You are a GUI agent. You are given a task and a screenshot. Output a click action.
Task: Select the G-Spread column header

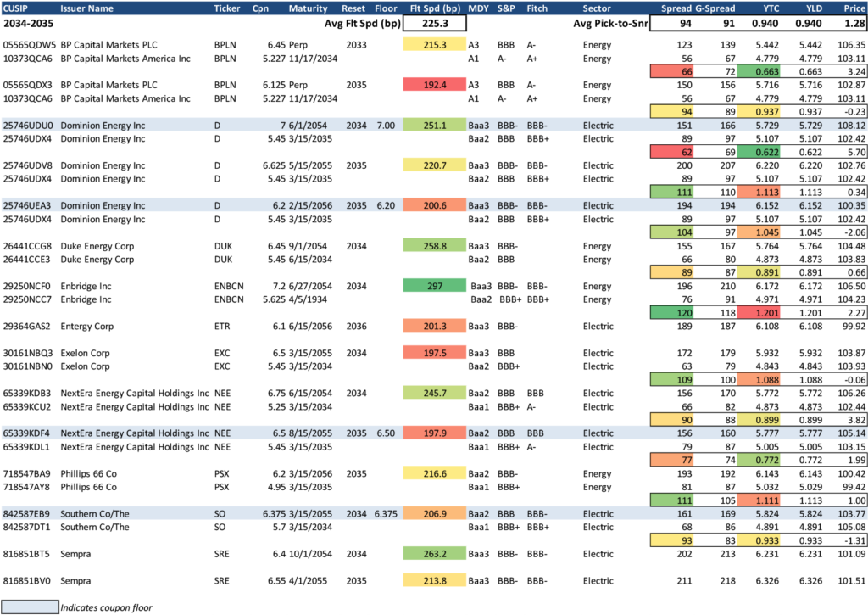(x=715, y=8)
